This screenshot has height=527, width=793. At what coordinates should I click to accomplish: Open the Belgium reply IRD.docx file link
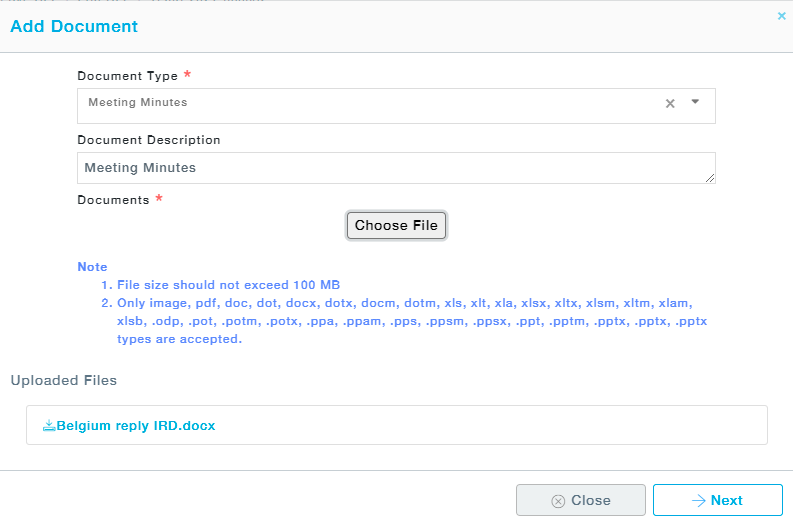pos(135,425)
